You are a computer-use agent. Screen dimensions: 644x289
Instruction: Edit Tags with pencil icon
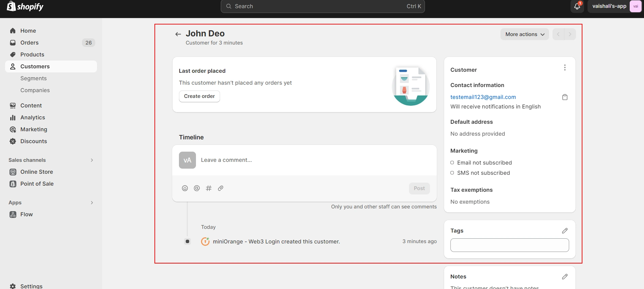coord(565,231)
